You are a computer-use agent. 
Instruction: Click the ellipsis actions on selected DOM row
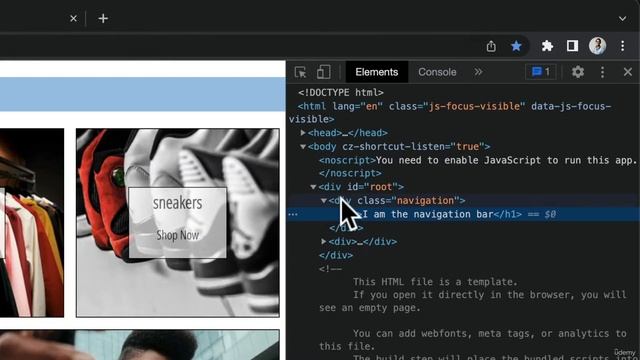pyautogui.click(x=293, y=214)
